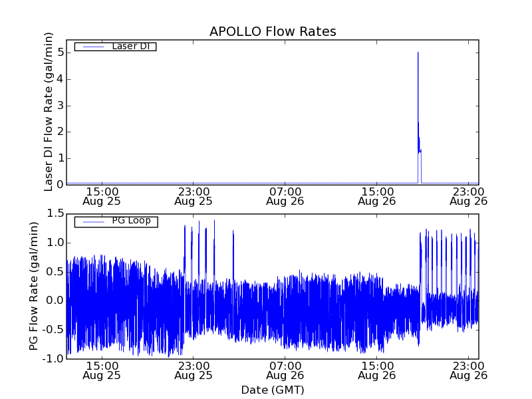Click '23:00 Aug 26' tick under PG Loop plot

(469, 370)
